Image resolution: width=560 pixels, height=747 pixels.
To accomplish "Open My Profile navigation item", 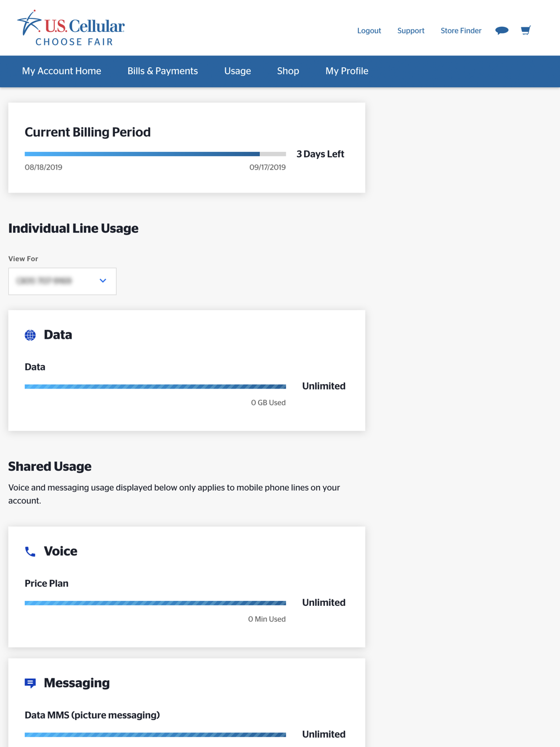I will tap(347, 71).
